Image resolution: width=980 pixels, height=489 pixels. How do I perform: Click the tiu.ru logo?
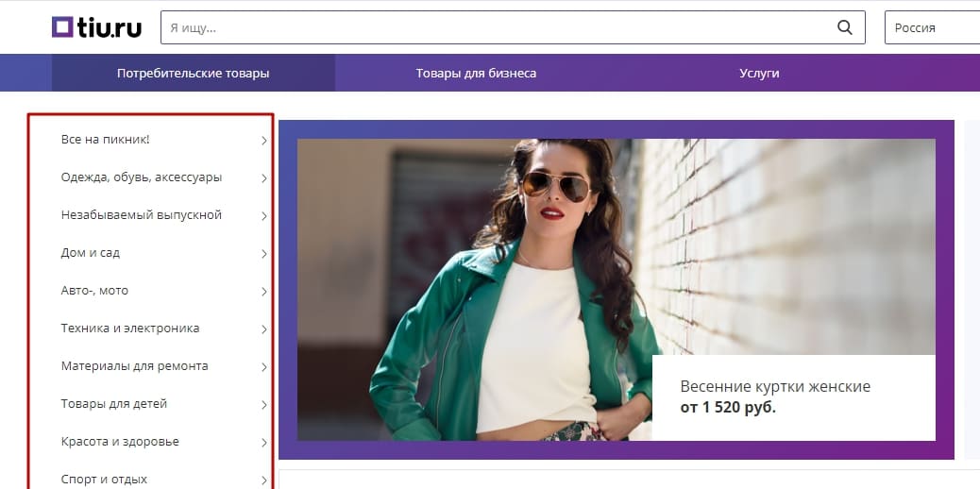[x=96, y=27]
